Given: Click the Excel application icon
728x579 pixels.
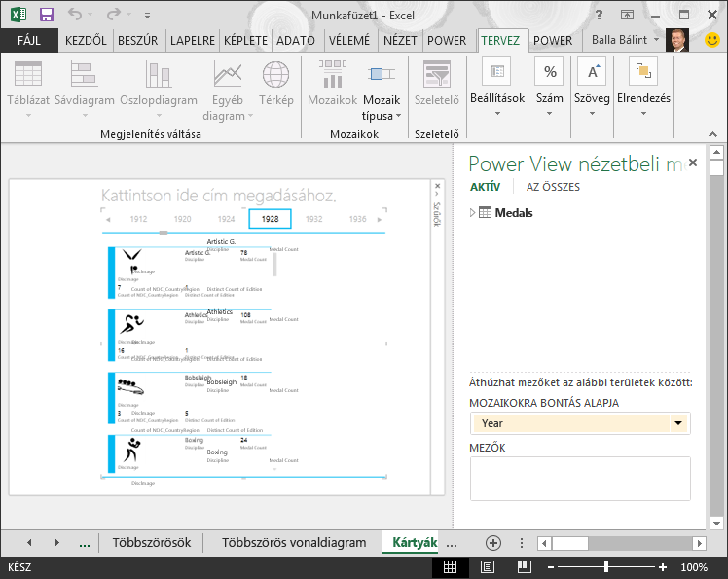Looking at the screenshot, I should (18, 15).
